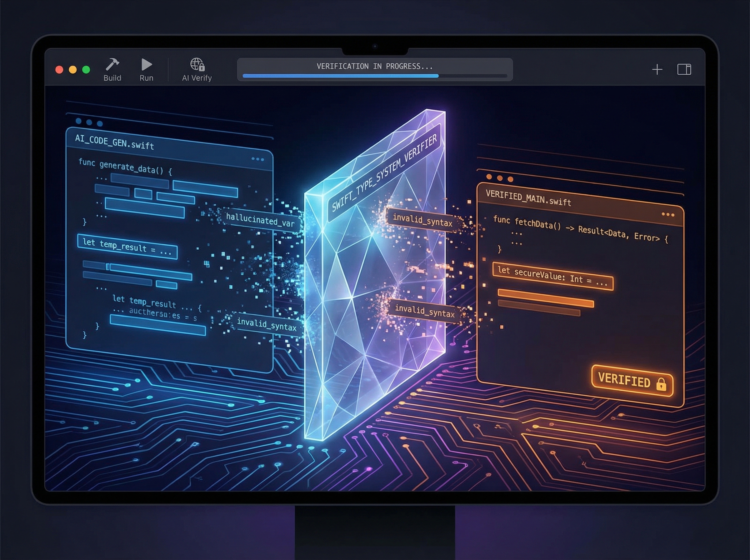Open the AI Verify globe-lock tool
This screenshot has width=750, height=560.
click(197, 64)
